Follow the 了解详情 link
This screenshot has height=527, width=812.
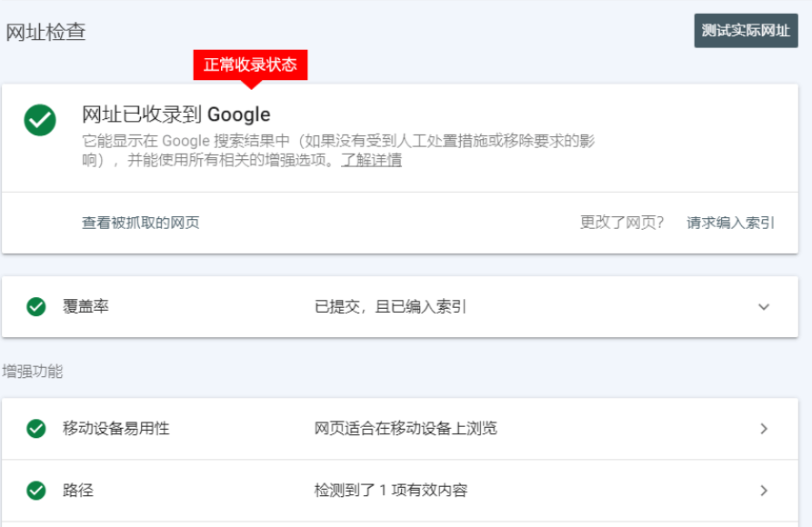[371, 161]
